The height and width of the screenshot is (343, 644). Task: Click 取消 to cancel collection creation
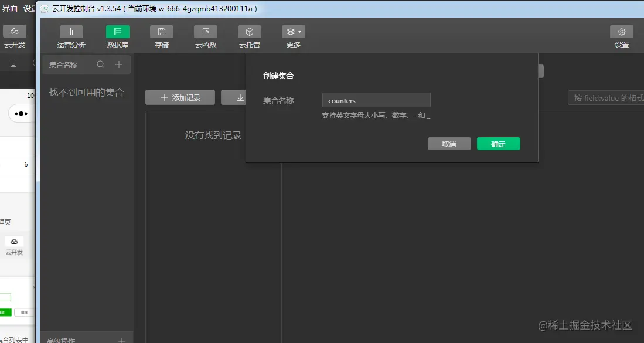pos(449,144)
